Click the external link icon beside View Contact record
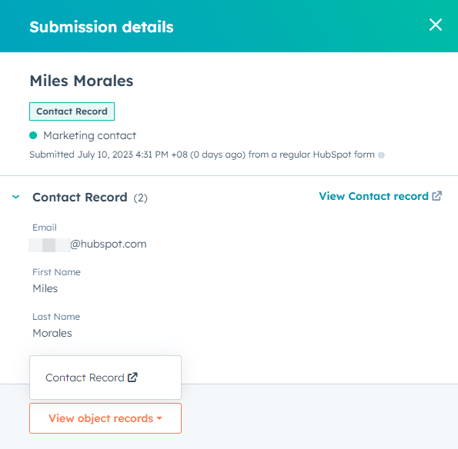Viewport: 458px width, 449px height. [x=437, y=196]
